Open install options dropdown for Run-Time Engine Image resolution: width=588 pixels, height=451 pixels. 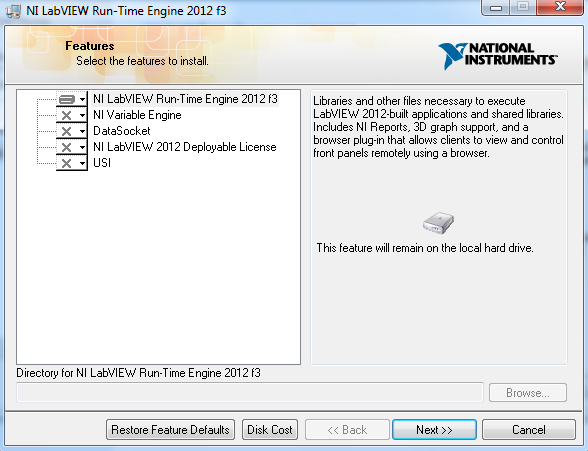[82, 99]
